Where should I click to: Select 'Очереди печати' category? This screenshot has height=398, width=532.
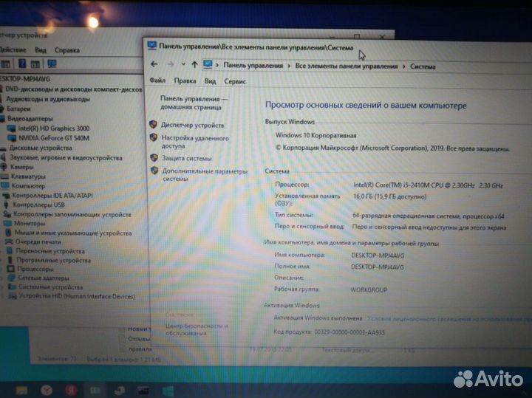38,241
